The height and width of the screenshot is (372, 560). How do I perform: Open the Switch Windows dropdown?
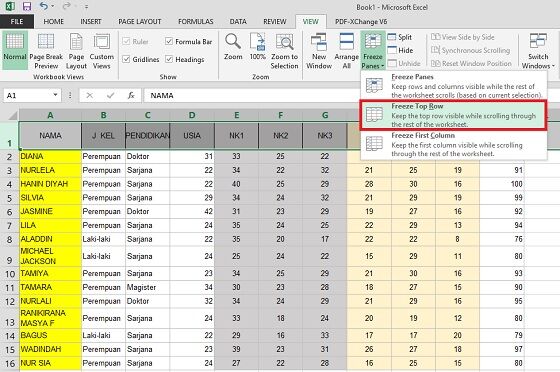point(538,51)
